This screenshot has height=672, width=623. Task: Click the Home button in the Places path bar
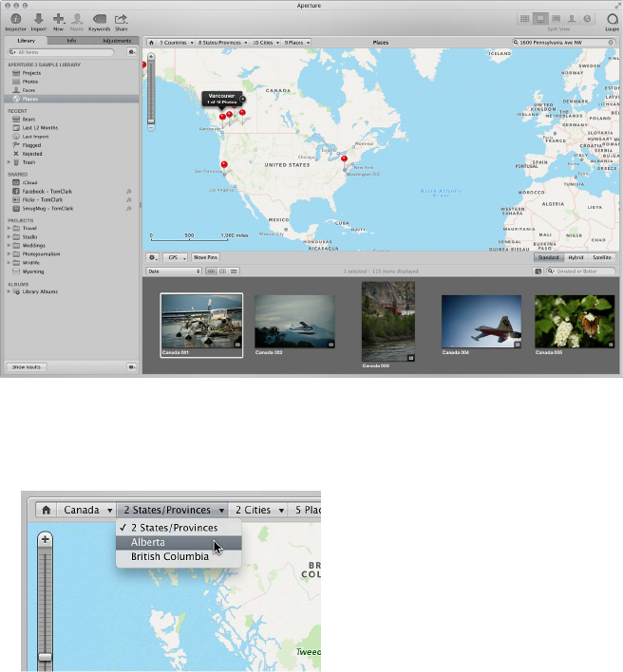151,43
